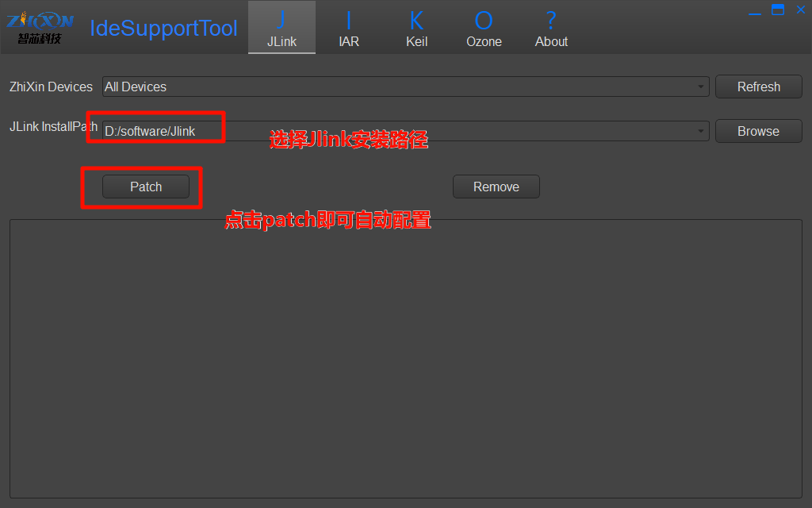The height and width of the screenshot is (508, 812).
Task: Close the IdeSupportTool window
Action: pyautogui.click(x=801, y=10)
